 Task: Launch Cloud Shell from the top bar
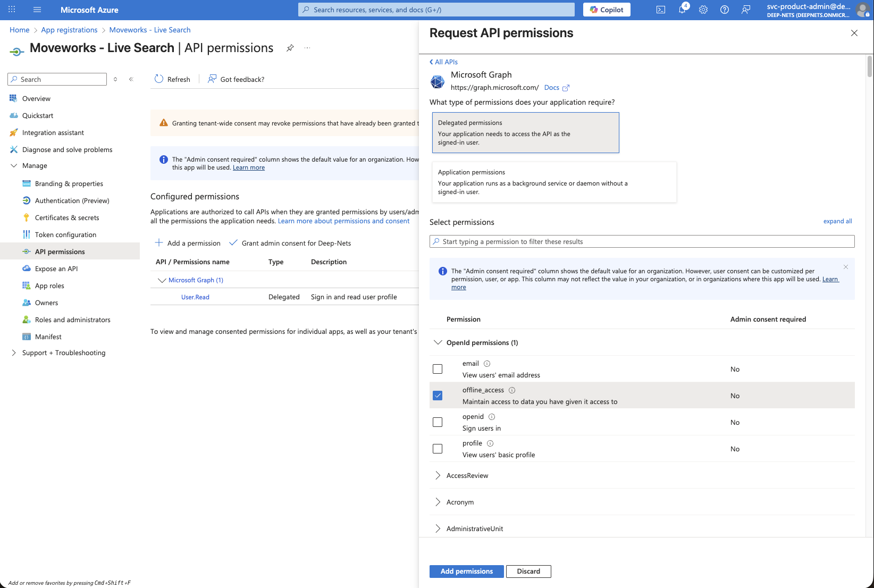click(x=661, y=10)
